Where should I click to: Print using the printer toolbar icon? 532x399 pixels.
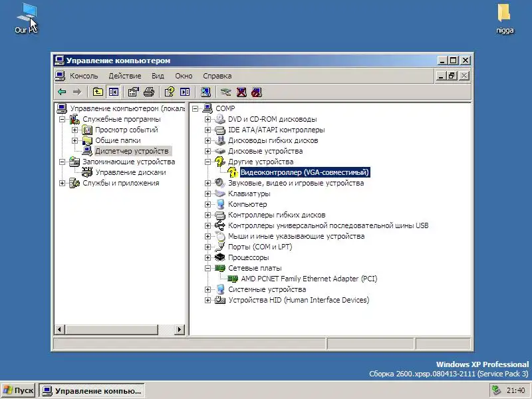click(149, 92)
